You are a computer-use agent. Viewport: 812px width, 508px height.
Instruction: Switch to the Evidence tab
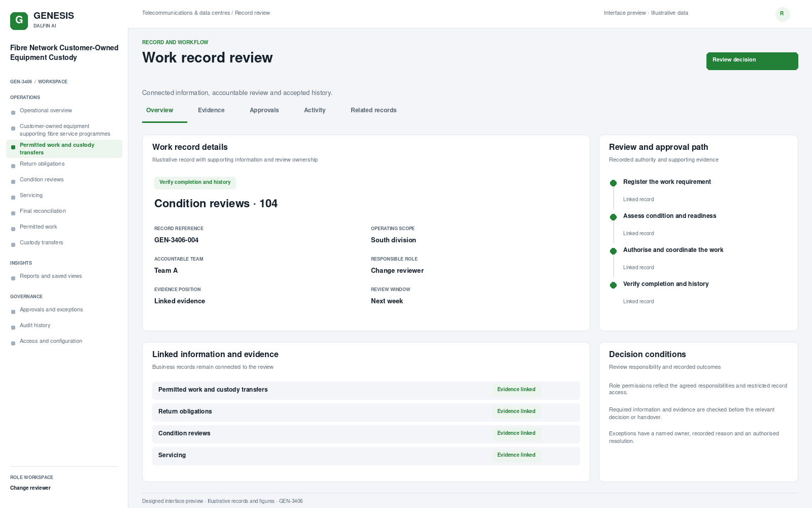(x=211, y=110)
